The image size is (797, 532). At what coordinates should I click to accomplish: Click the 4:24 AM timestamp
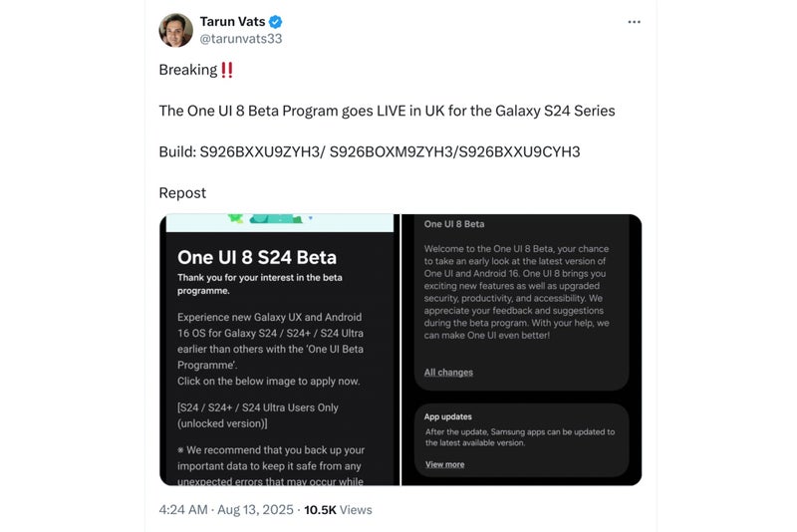tap(183, 509)
